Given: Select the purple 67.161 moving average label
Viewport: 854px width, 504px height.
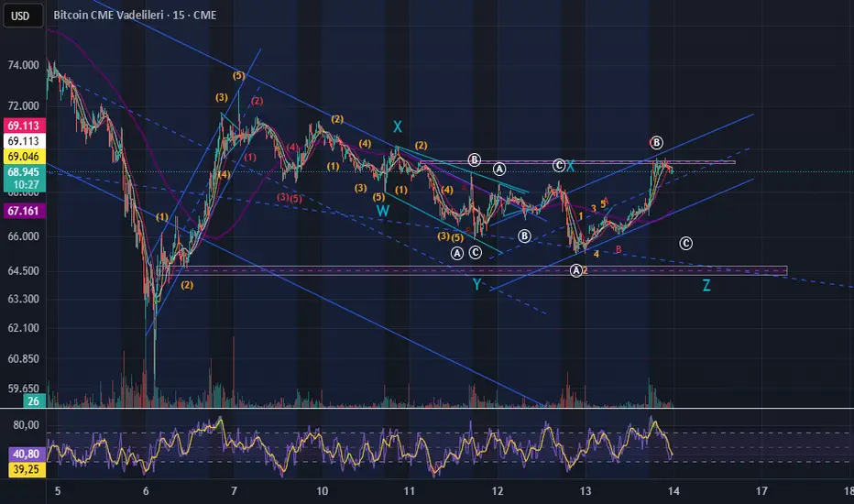Looking at the screenshot, I should (23, 211).
